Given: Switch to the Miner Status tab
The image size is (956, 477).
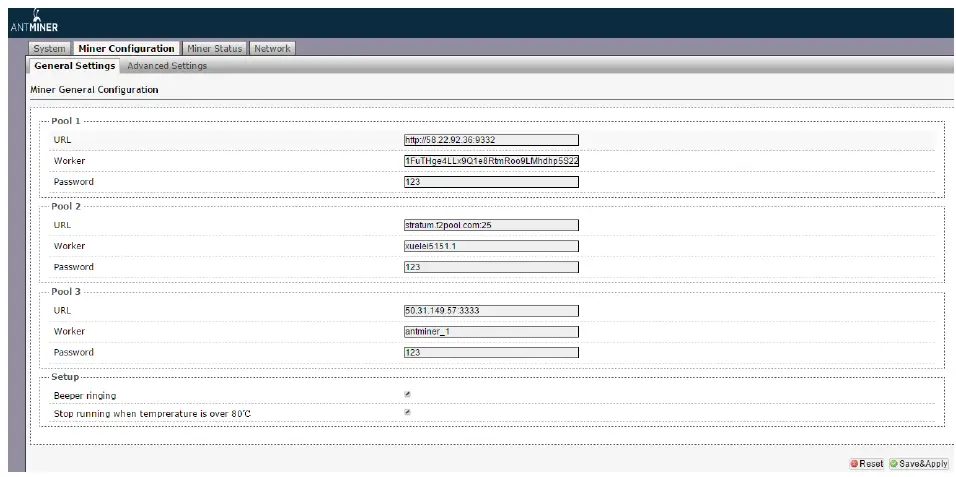Looking at the screenshot, I should click(215, 49).
